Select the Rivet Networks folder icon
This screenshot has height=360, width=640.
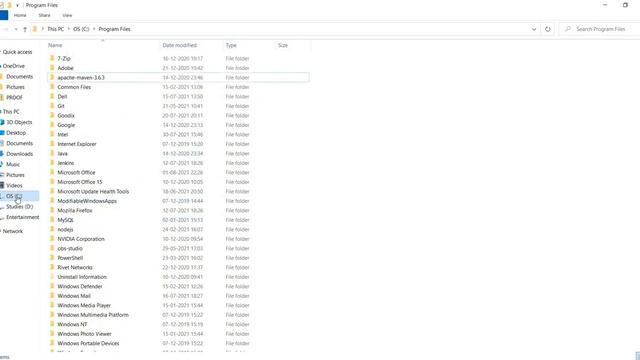click(52, 267)
